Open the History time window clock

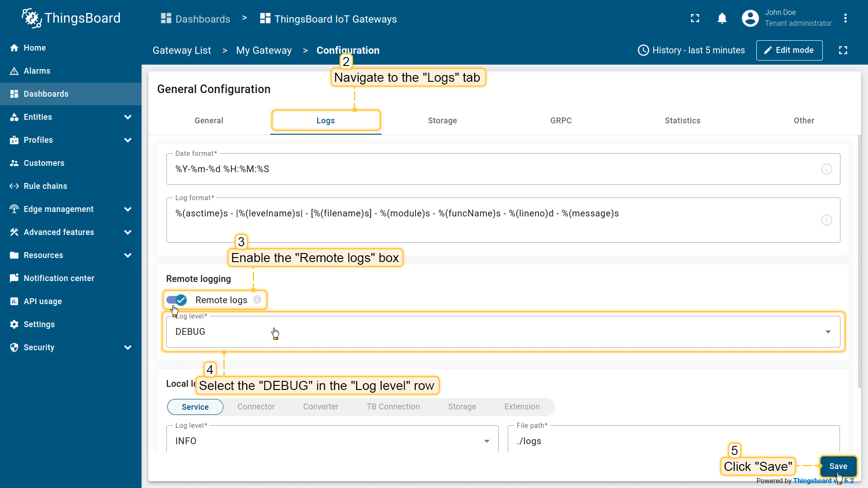(x=643, y=50)
